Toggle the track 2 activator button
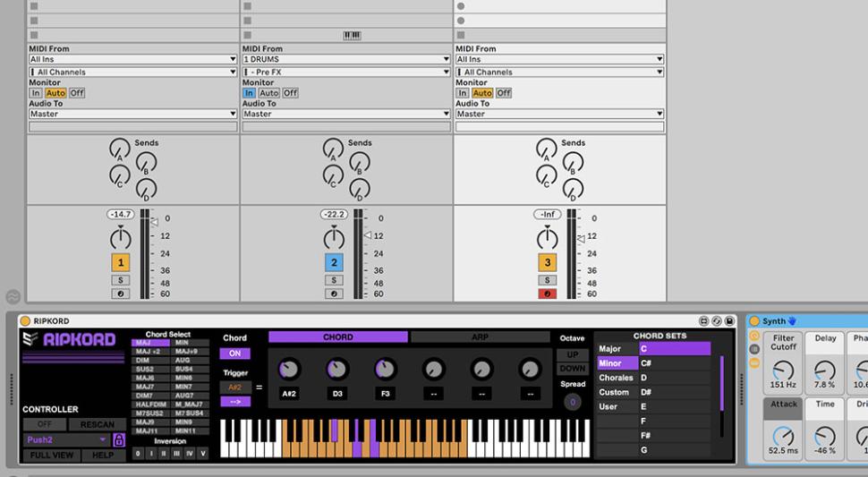 (334, 262)
